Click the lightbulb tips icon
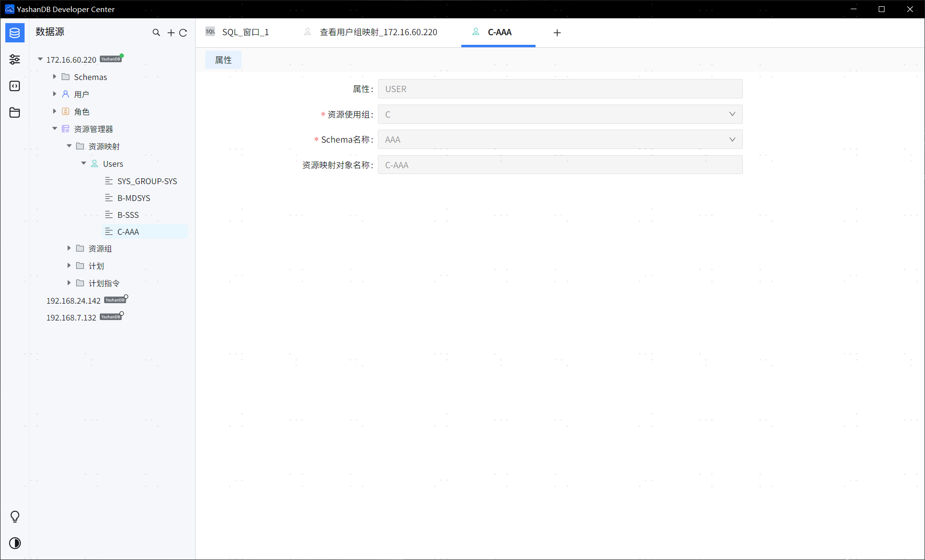 [15, 517]
